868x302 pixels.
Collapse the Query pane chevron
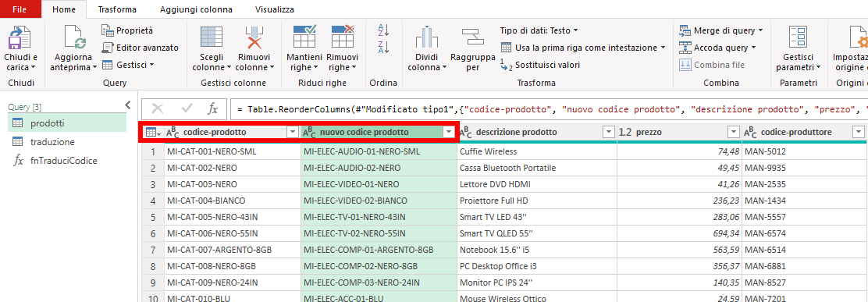[x=128, y=105]
